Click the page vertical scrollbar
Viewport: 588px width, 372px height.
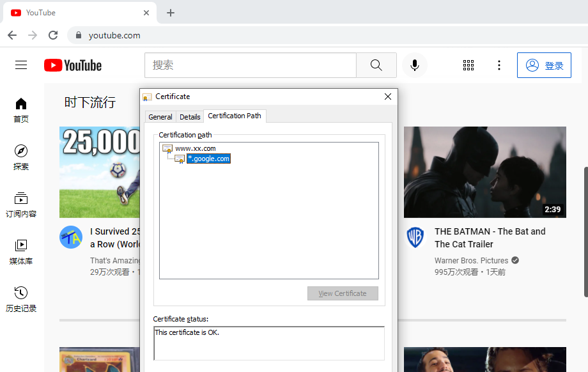click(585, 232)
